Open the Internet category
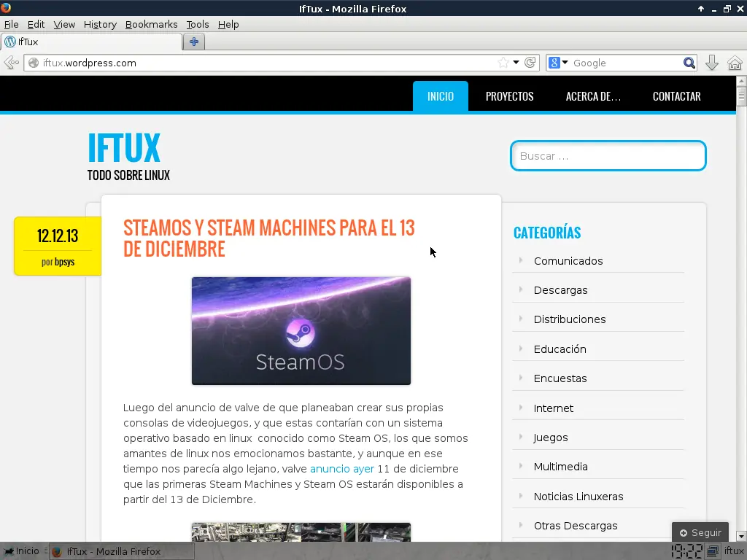The image size is (747, 560). click(554, 408)
